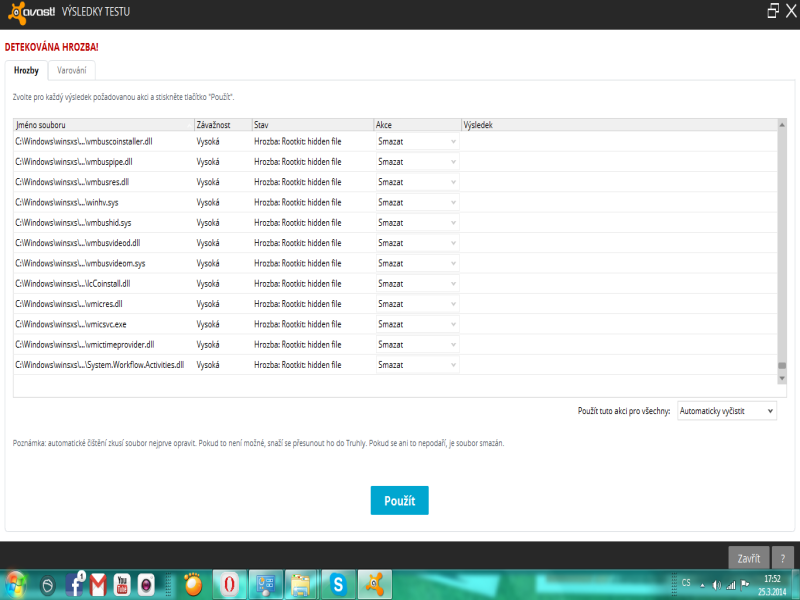Image resolution: width=800 pixels, height=600 pixels.
Task: Select the vmbusvideom.sys file name
Action: tap(80, 263)
